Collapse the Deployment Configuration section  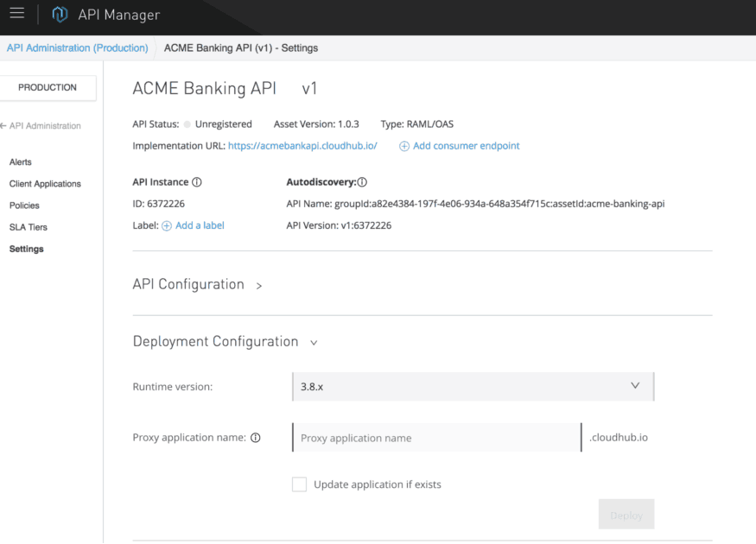(x=313, y=342)
